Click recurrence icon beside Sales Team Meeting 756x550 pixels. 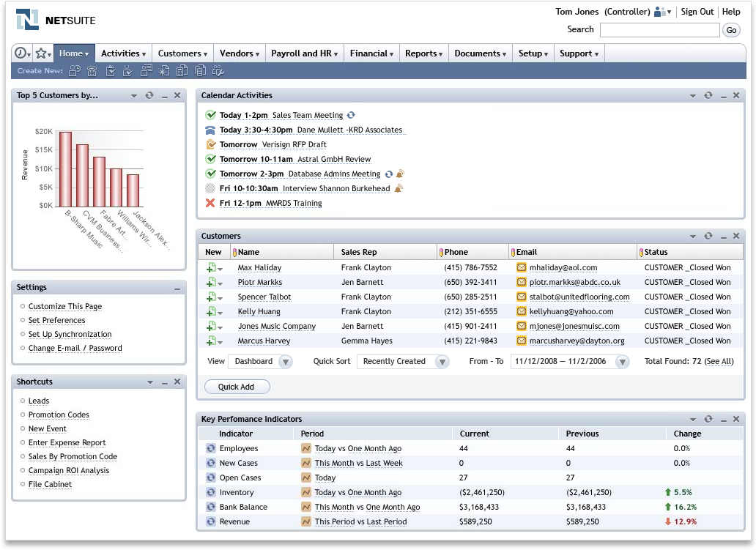tap(351, 115)
